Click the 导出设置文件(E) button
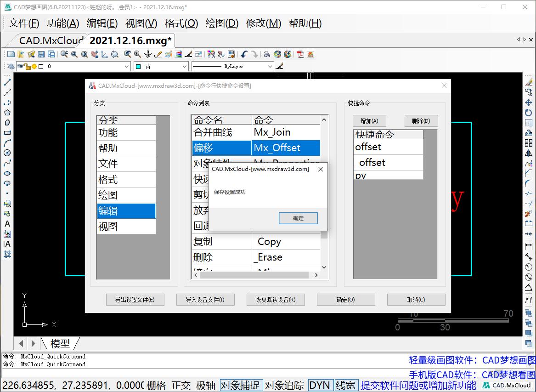The height and width of the screenshot is (392, 536). pos(135,300)
